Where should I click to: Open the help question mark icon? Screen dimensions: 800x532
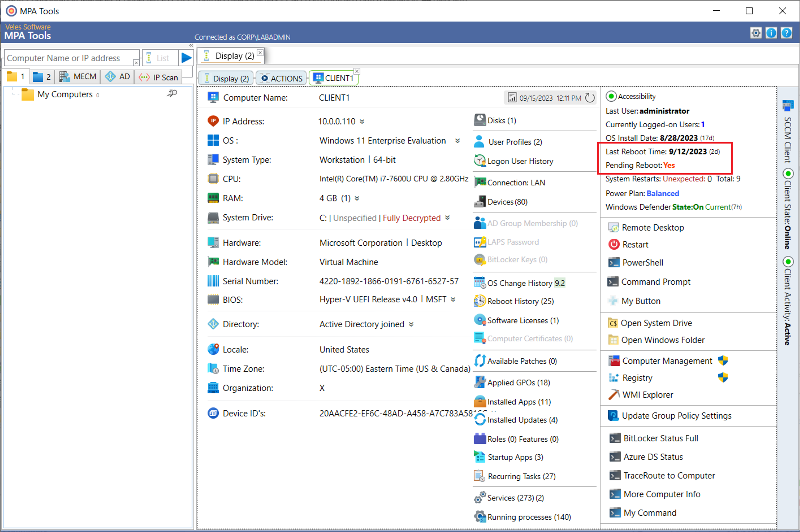coord(786,33)
